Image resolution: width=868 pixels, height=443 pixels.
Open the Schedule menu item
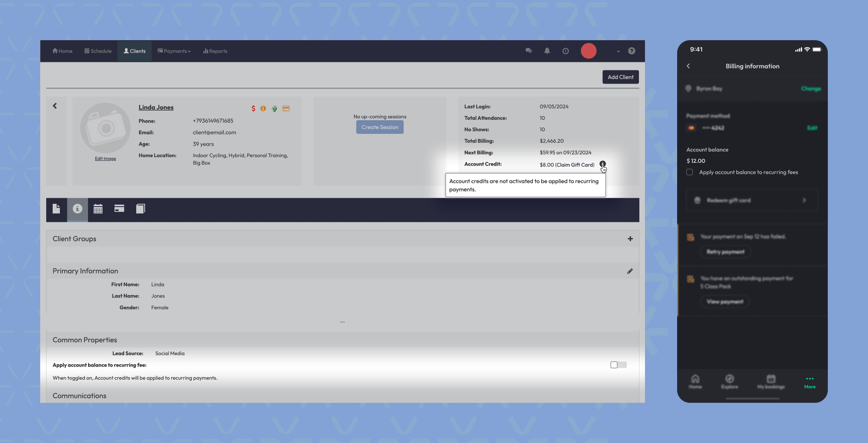(x=98, y=51)
